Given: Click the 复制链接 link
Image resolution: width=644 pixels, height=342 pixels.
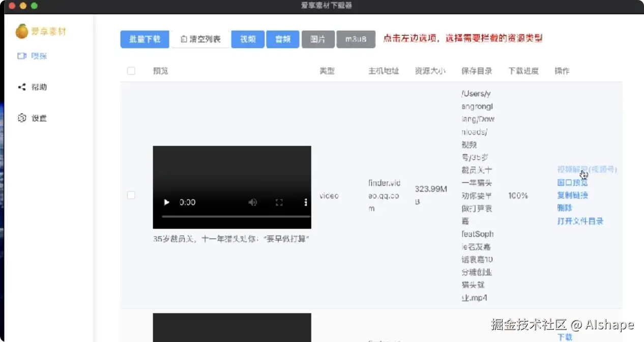Looking at the screenshot, I should pos(572,195).
